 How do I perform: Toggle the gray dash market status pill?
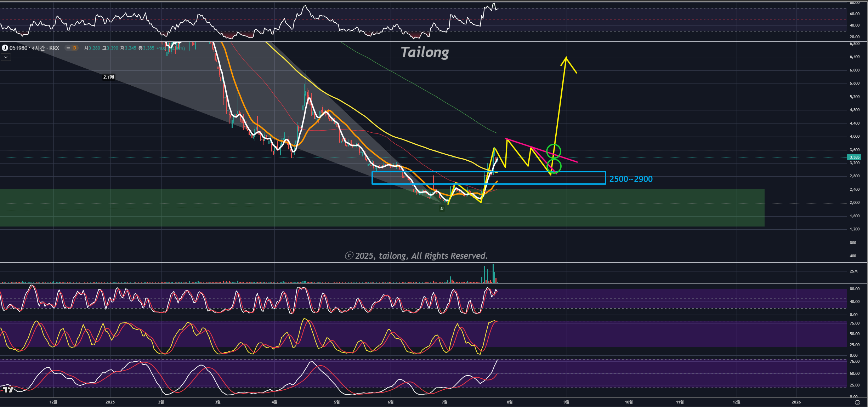click(x=68, y=48)
